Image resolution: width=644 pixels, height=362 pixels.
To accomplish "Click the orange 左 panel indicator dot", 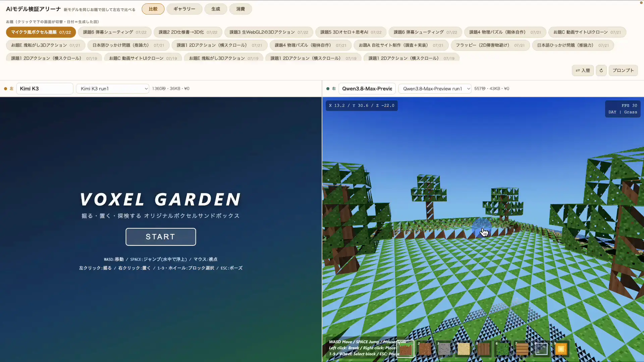I will [x=5, y=89].
